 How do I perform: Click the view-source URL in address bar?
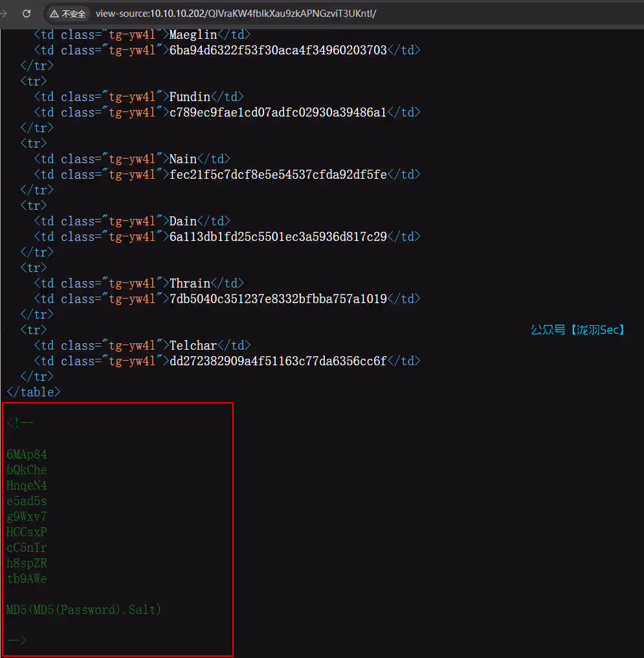(x=235, y=14)
